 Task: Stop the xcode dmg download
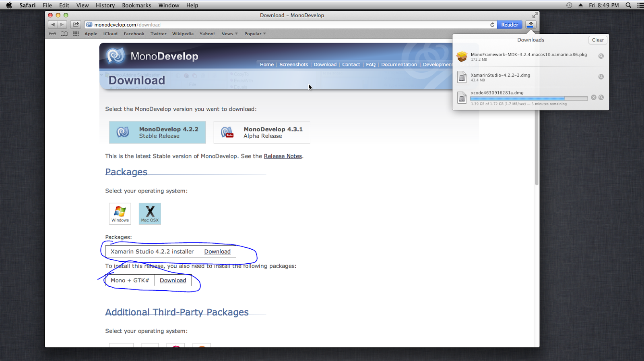pos(594,97)
